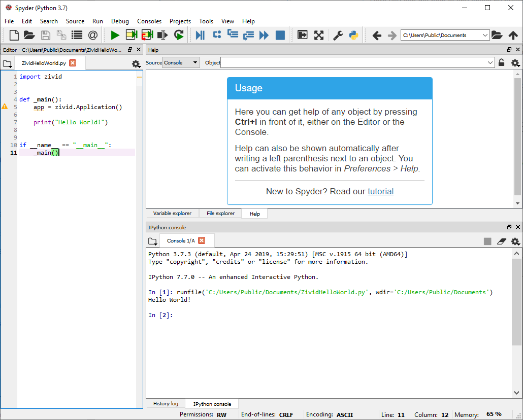Screen dimensions: 523x420
Task: Click the Remove all variables eraser icon
Action: point(502,241)
